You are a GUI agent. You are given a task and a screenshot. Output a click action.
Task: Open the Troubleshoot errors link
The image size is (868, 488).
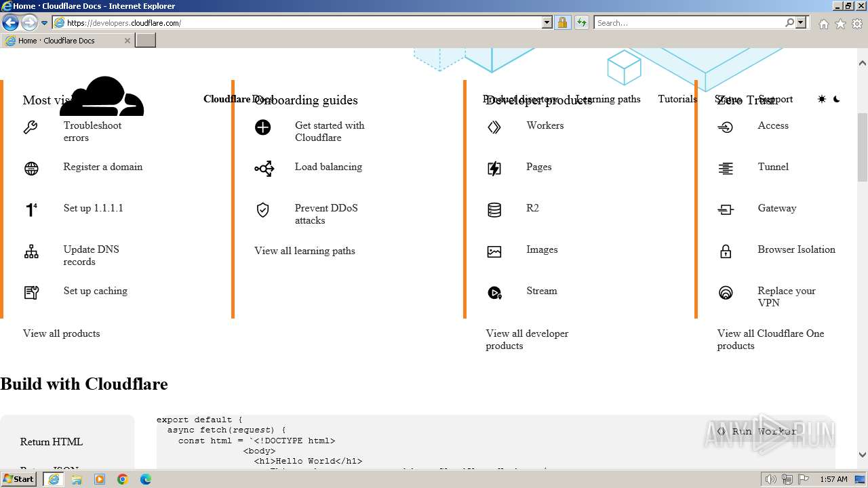click(x=93, y=131)
